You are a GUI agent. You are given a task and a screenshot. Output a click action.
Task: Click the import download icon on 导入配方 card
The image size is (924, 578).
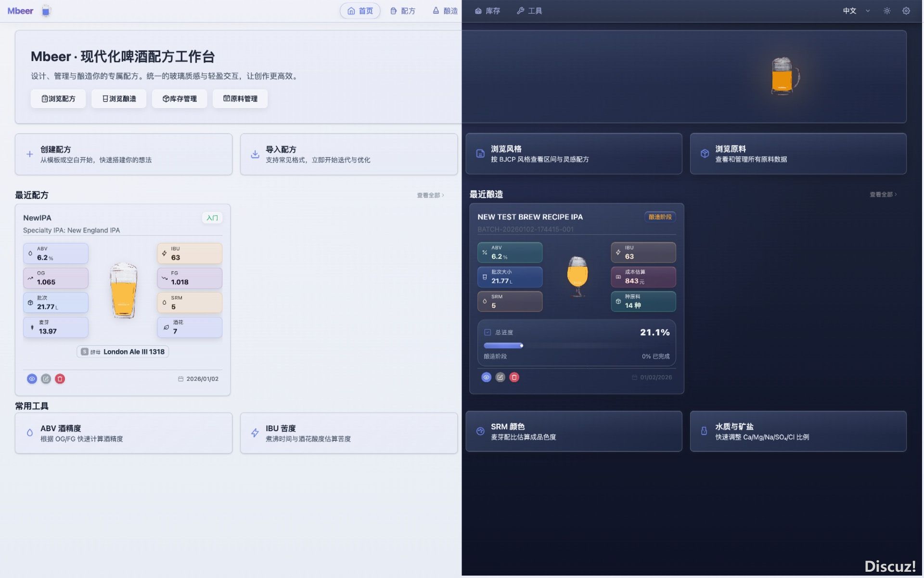click(x=255, y=154)
